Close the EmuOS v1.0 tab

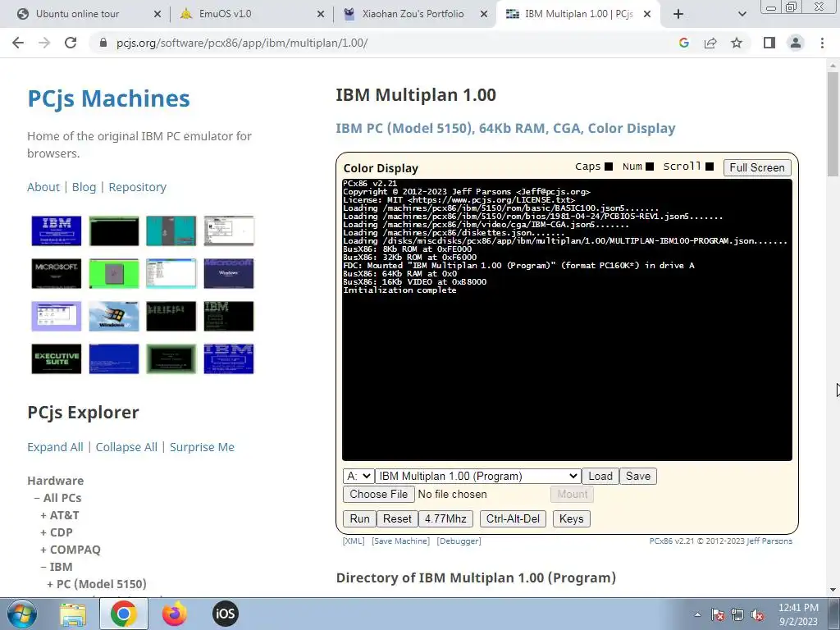coord(321,14)
